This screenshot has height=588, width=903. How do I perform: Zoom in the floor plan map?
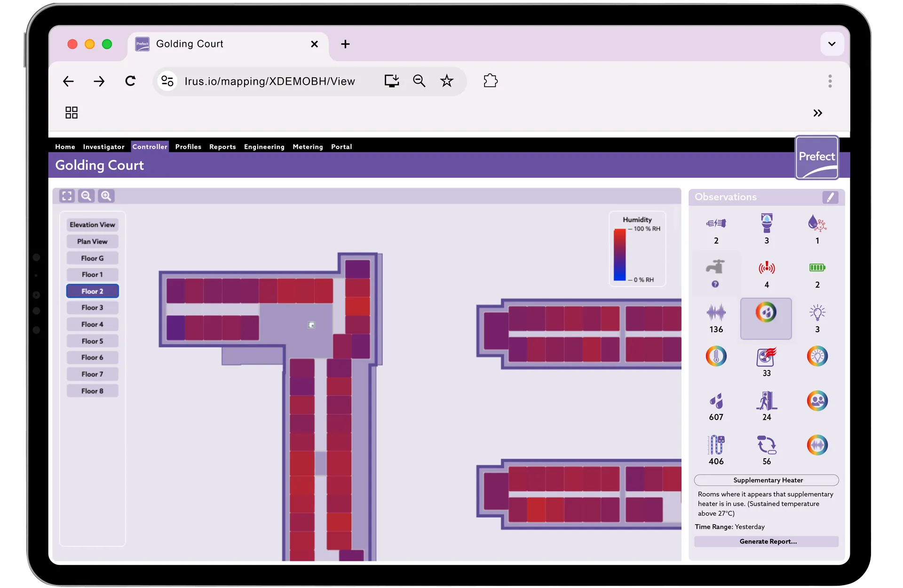106,196
